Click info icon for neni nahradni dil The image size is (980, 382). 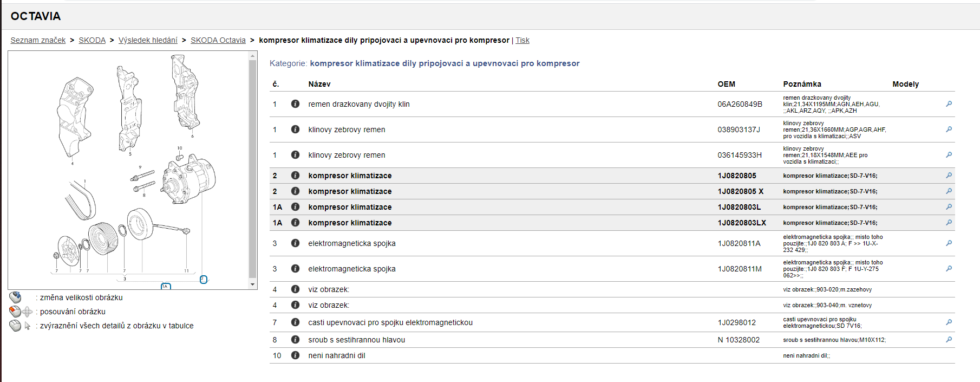[x=295, y=355]
